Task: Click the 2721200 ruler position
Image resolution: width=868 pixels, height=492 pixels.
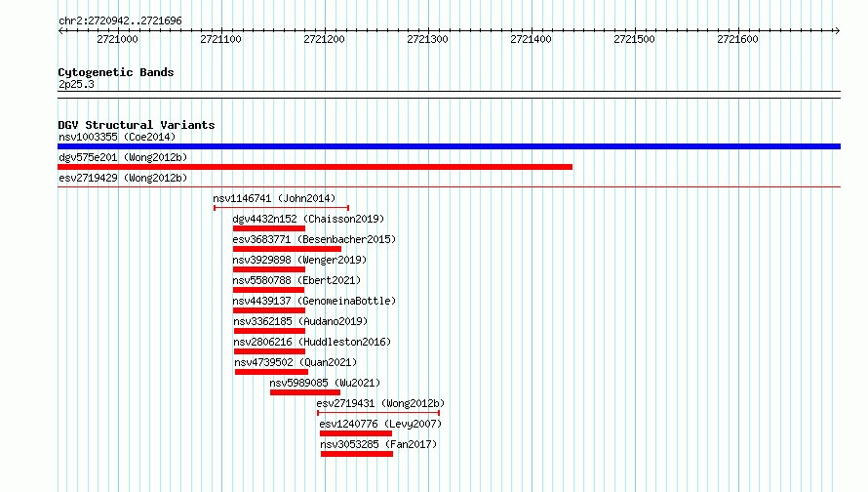Action: [325, 39]
